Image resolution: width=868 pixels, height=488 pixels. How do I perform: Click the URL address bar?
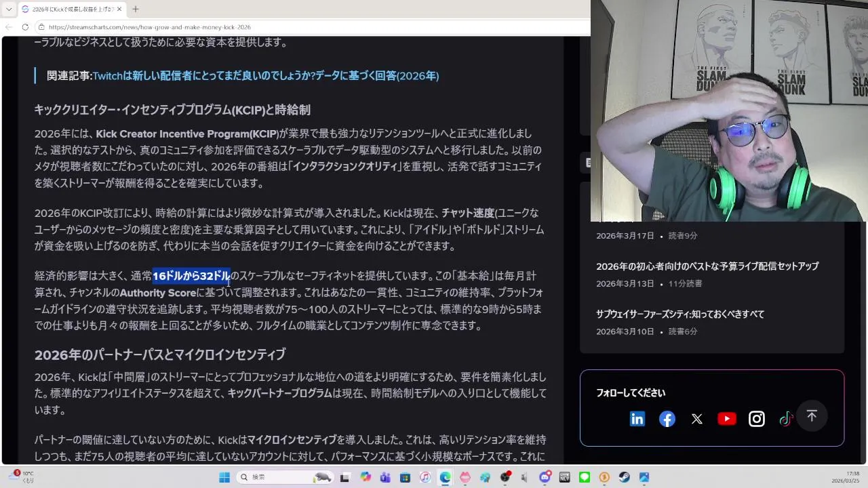coord(312,27)
